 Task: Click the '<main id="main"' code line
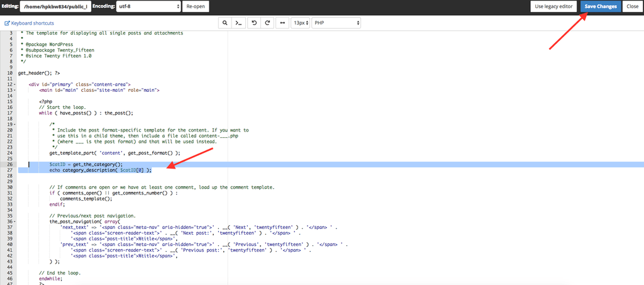99,90
